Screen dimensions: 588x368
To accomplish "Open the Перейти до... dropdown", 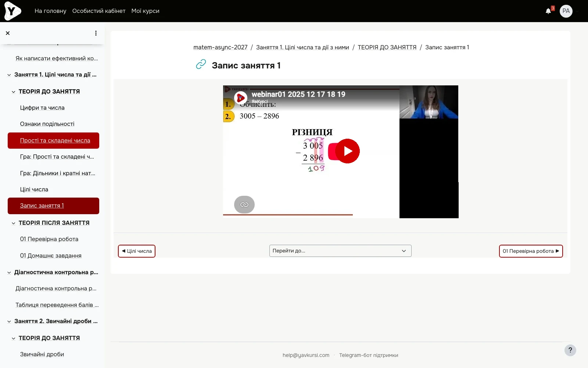I will (x=340, y=251).
